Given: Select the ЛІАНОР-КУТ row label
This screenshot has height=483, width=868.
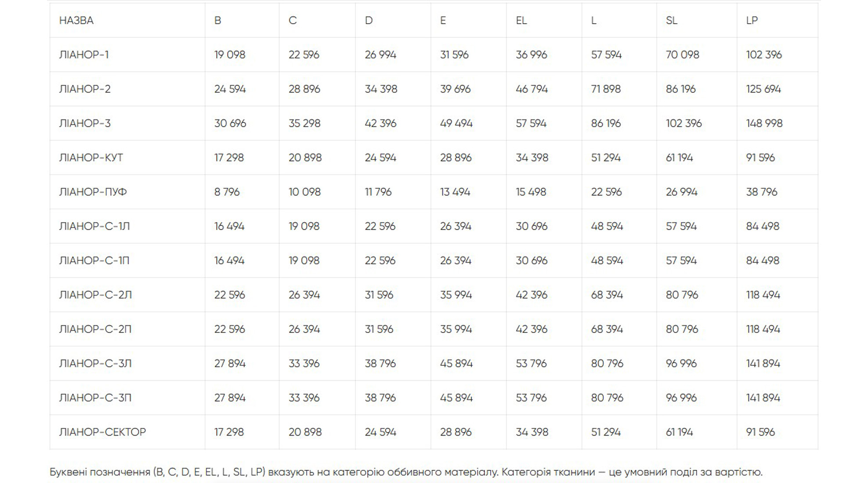Looking at the screenshot, I should pyautogui.click(x=91, y=158).
